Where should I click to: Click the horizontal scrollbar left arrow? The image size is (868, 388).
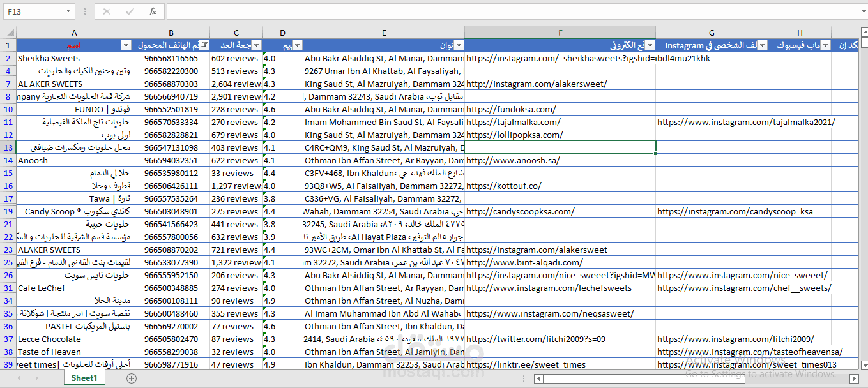point(539,378)
